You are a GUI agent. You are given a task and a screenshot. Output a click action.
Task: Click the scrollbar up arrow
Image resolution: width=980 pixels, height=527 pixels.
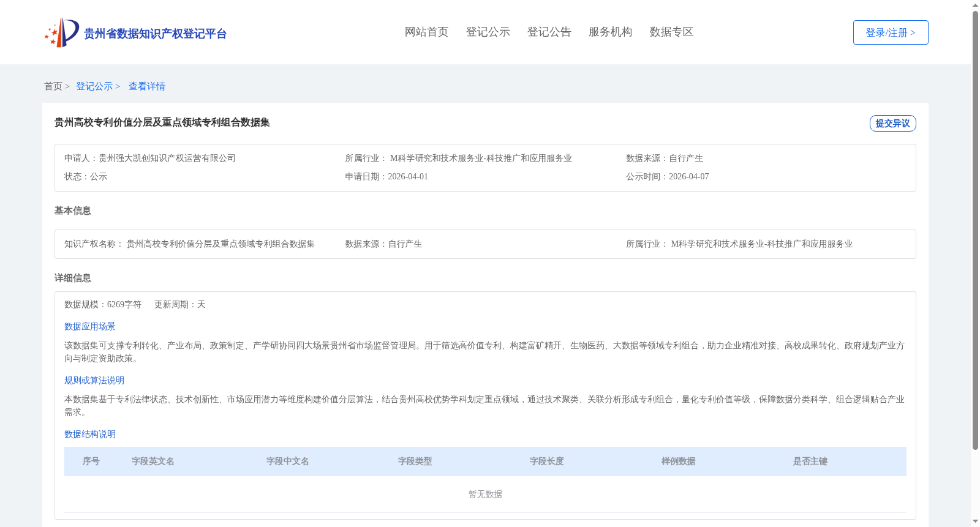[976, 5]
